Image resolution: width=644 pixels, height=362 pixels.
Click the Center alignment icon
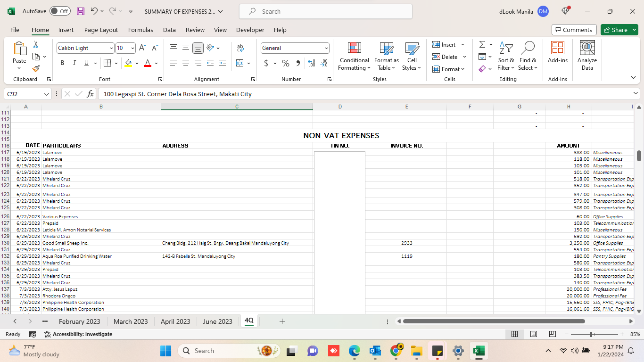186,63
